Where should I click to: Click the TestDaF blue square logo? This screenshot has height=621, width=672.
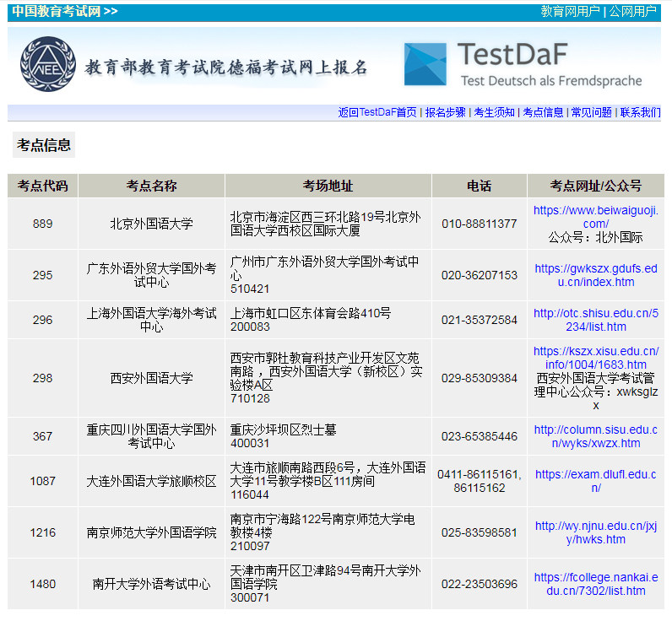coord(425,64)
